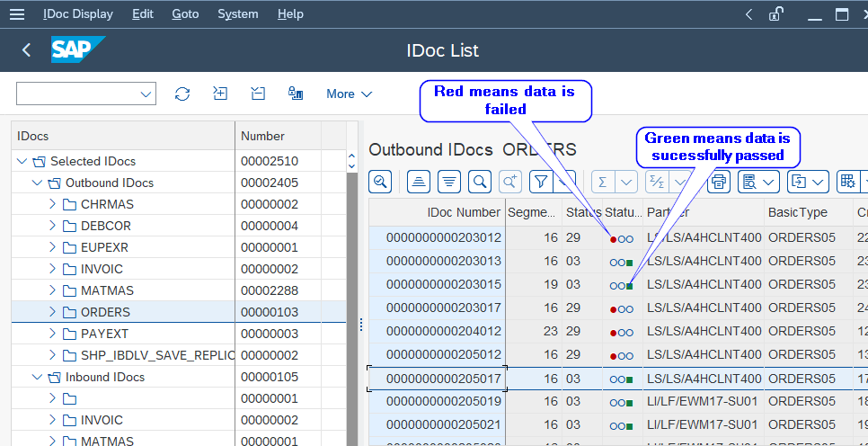The image size is (868, 446).
Task: Select IDoc number 0000000000205021
Action: point(444,424)
